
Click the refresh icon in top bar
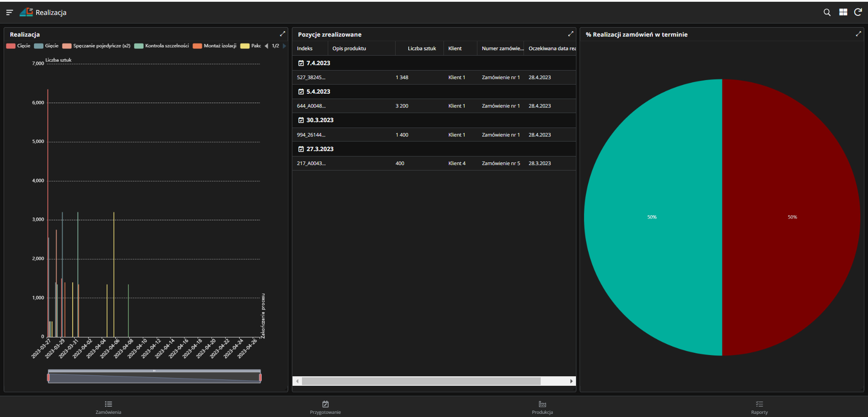pyautogui.click(x=858, y=13)
